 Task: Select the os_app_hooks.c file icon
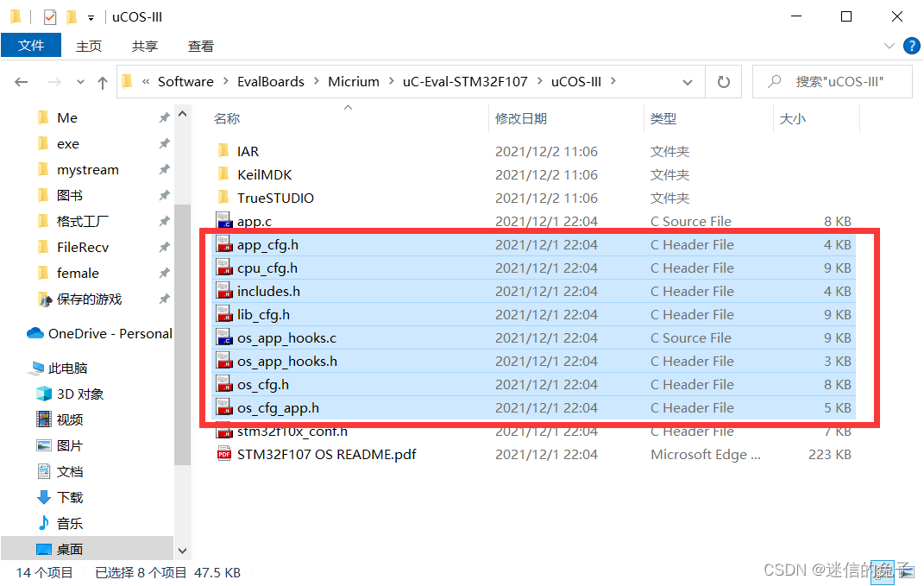[x=224, y=337]
